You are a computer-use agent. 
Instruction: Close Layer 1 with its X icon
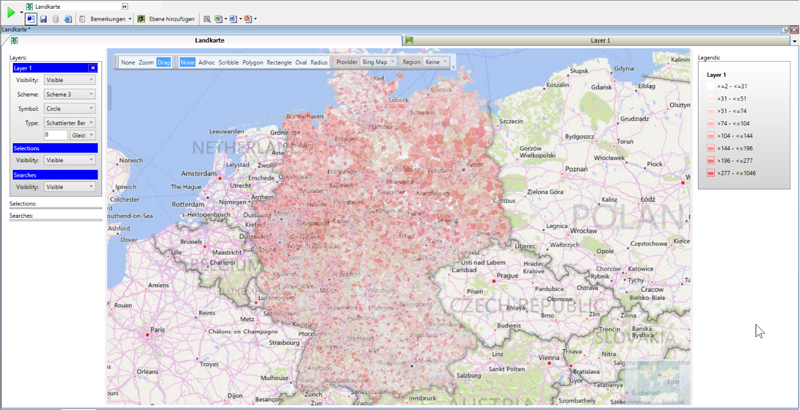93,68
